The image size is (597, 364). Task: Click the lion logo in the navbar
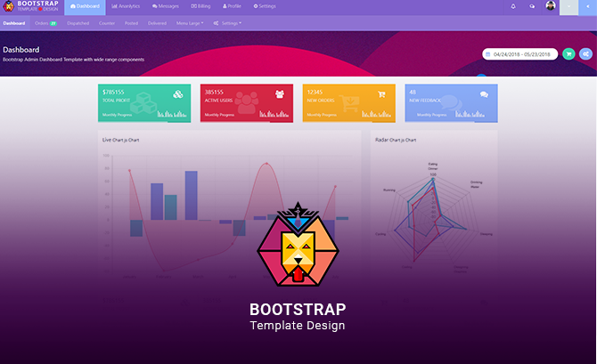click(8, 6)
